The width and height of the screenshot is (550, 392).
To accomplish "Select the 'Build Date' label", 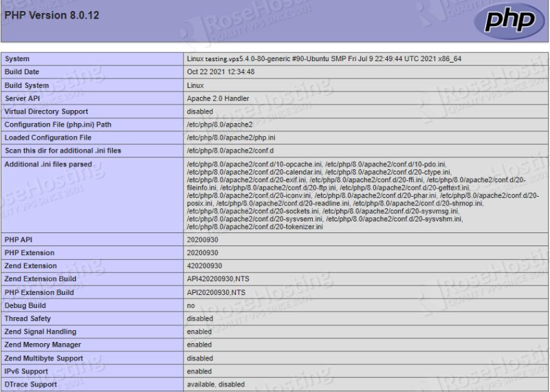I will (x=22, y=72).
